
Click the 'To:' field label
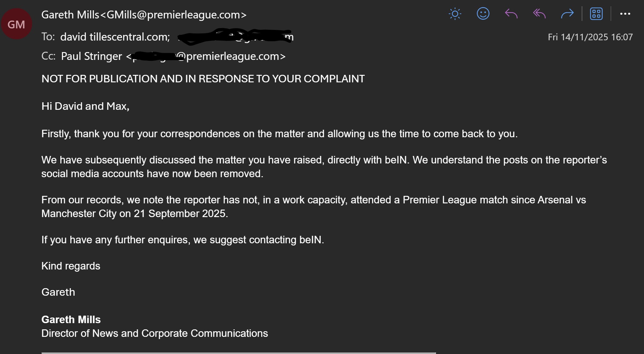coord(48,37)
